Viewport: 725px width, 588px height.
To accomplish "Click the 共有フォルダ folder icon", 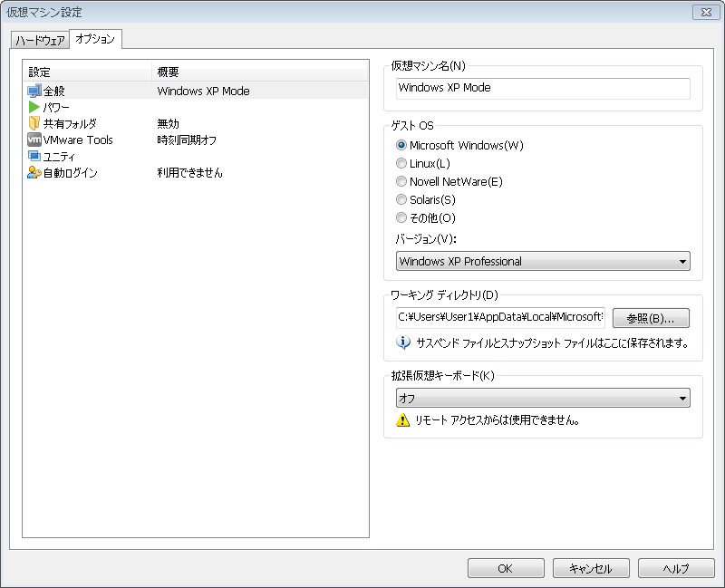I will click(34, 123).
